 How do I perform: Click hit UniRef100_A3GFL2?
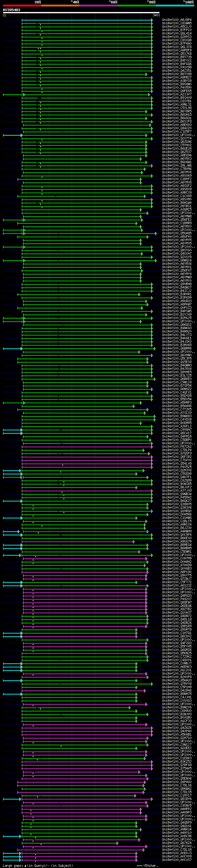click(177, 426)
